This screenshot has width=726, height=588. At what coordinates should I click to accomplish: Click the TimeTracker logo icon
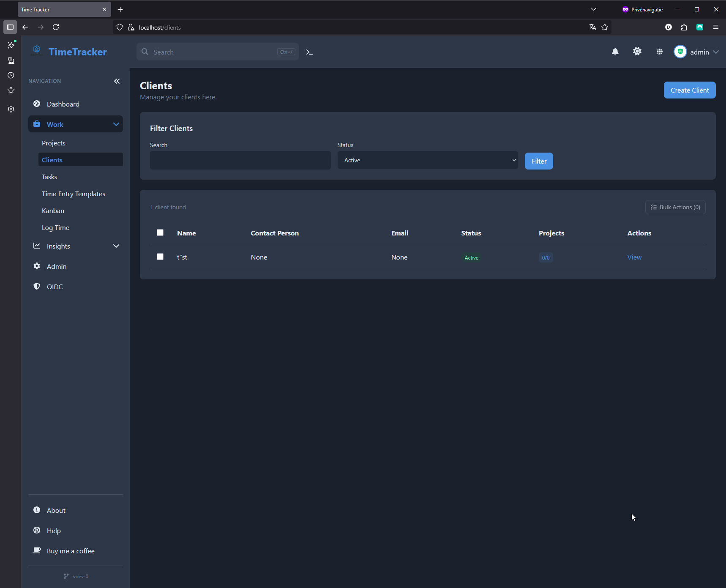(37, 50)
